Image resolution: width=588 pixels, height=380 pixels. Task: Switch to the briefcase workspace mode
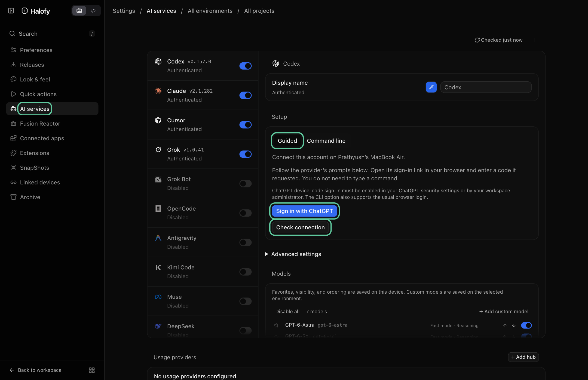click(79, 11)
